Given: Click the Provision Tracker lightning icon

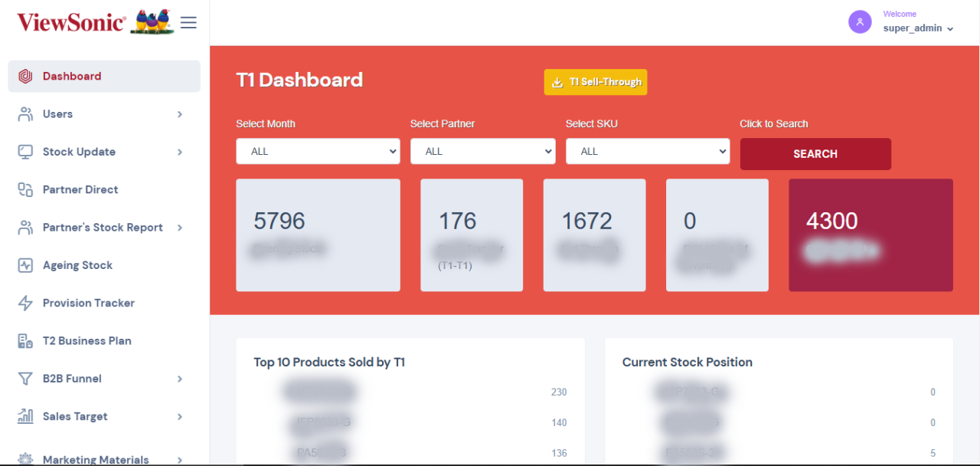Looking at the screenshot, I should (x=25, y=304).
